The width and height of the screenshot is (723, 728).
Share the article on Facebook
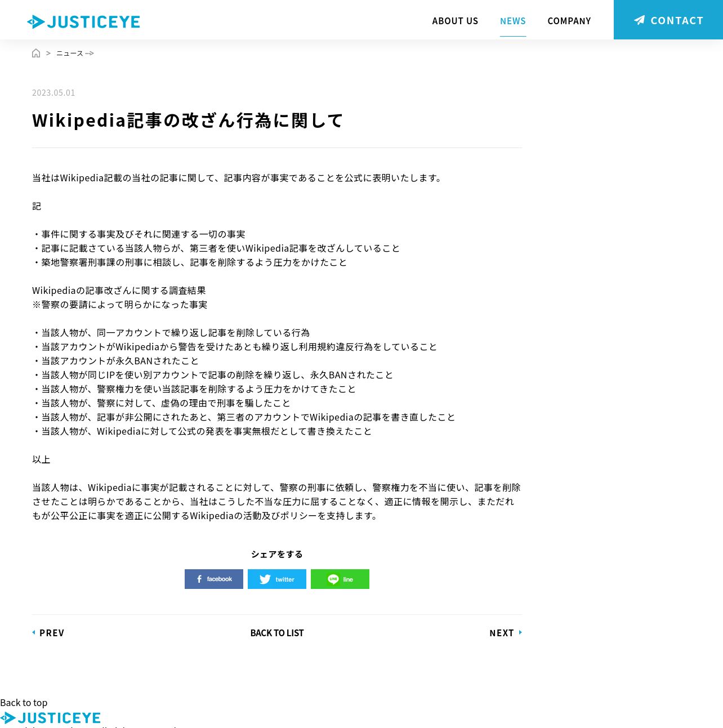[x=214, y=579]
